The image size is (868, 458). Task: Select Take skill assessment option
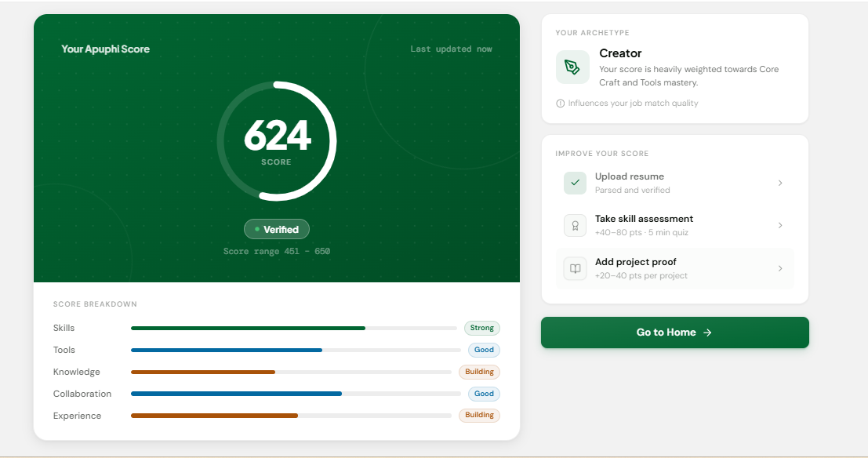(x=675, y=225)
